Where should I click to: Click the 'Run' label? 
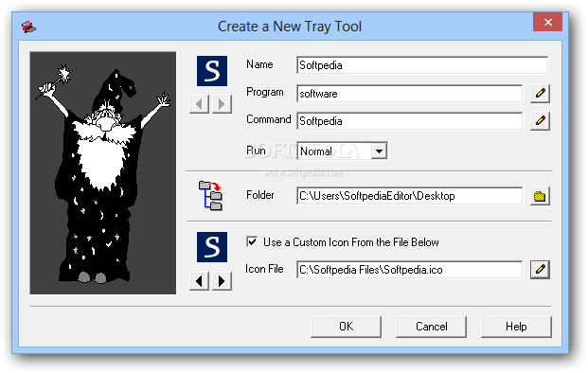click(256, 151)
